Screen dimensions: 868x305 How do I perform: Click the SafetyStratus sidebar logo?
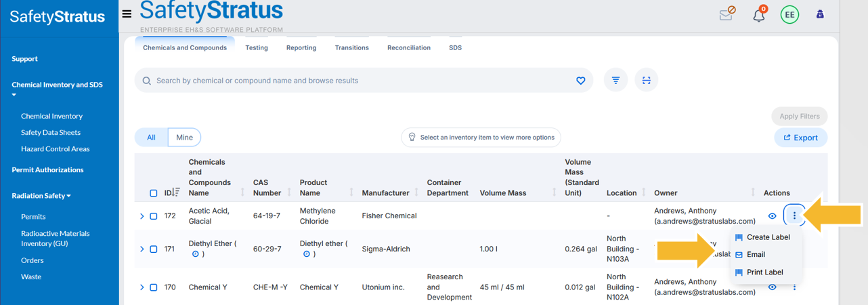(58, 17)
